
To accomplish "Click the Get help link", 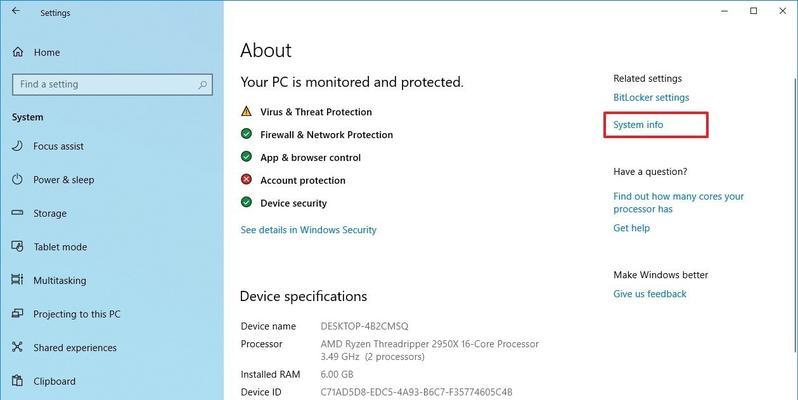I will [631, 228].
